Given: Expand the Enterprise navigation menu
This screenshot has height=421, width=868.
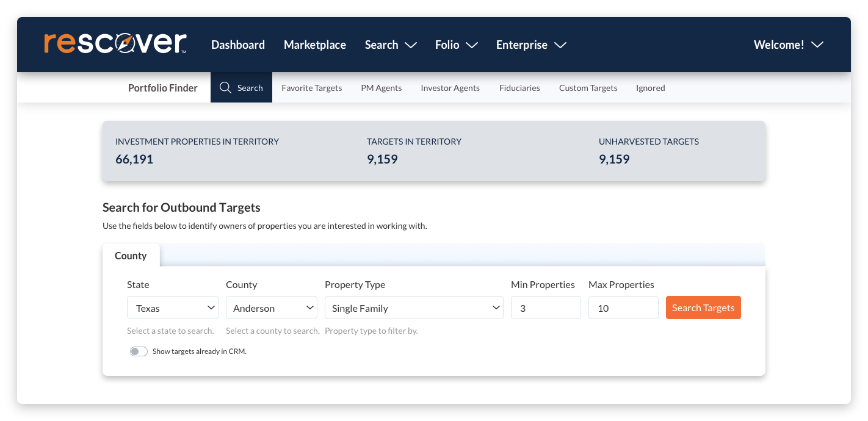Looking at the screenshot, I should point(531,45).
